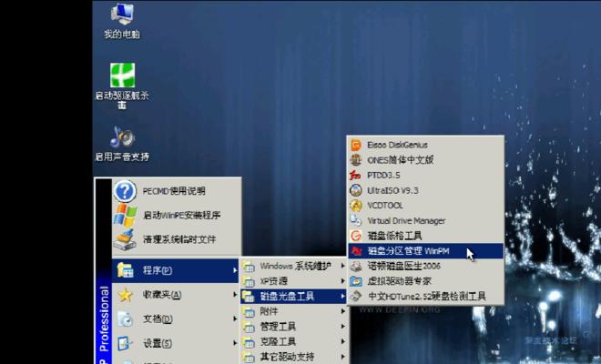Click the 收藏夹(A) label
The image size is (601, 364).
pos(162,295)
